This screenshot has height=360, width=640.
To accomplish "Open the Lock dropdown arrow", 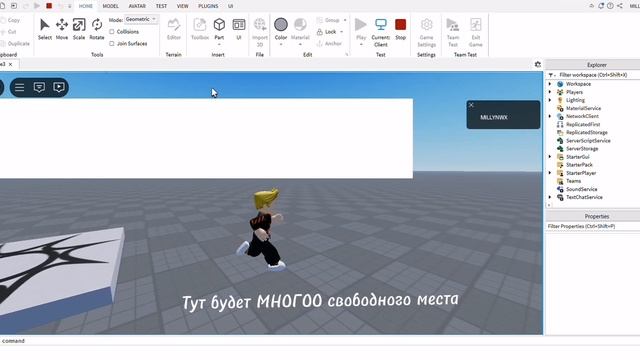I will [x=342, y=32].
